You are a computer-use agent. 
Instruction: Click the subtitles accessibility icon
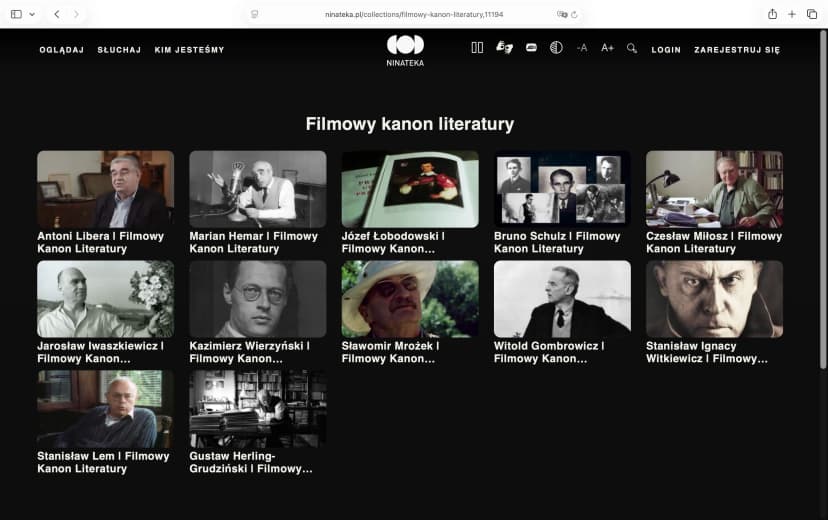click(531, 48)
